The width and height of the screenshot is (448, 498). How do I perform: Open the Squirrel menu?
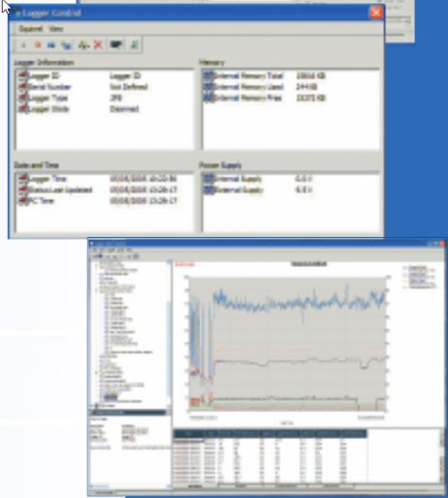click(x=30, y=29)
